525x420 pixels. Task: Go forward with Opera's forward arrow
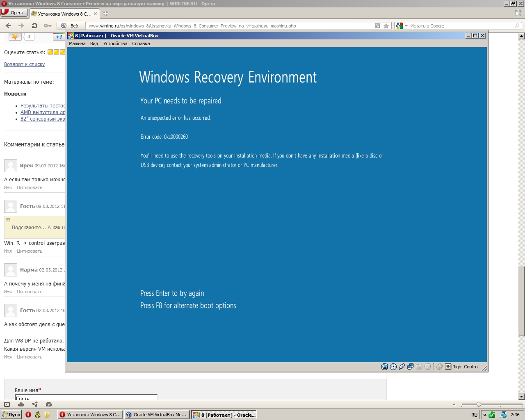click(x=21, y=25)
